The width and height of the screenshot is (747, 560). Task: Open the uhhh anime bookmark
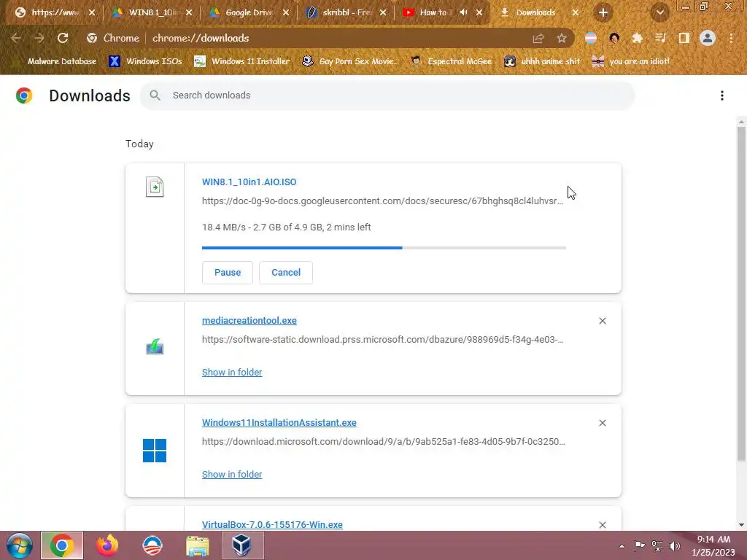pyautogui.click(x=543, y=61)
